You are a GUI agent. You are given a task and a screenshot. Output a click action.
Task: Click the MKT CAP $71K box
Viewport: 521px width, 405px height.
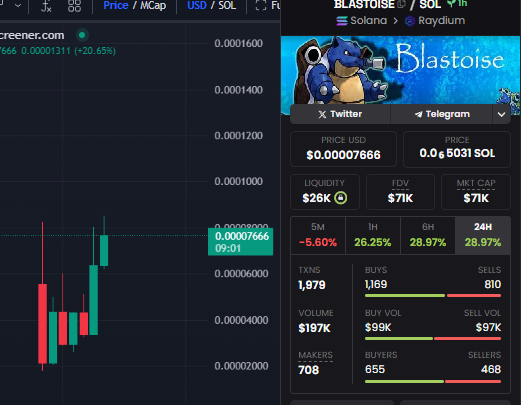[x=476, y=192]
